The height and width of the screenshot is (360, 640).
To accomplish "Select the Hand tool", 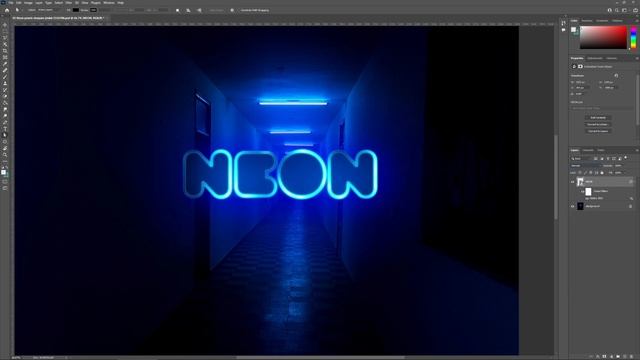I will pyautogui.click(x=5, y=148).
